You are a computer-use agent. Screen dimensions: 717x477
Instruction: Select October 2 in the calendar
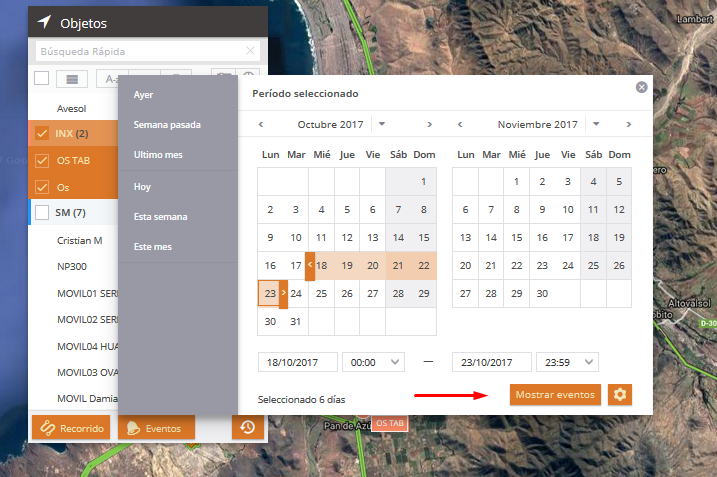coord(270,209)
